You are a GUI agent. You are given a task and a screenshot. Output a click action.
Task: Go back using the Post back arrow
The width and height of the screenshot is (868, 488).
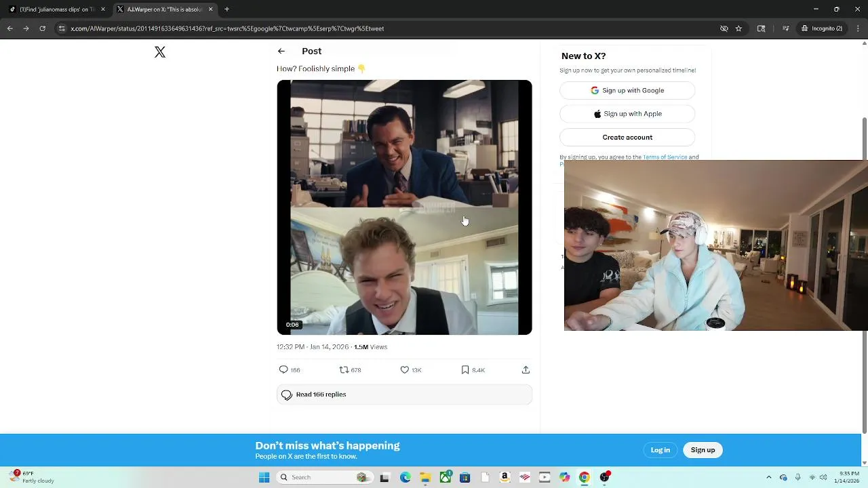point(281,52)
